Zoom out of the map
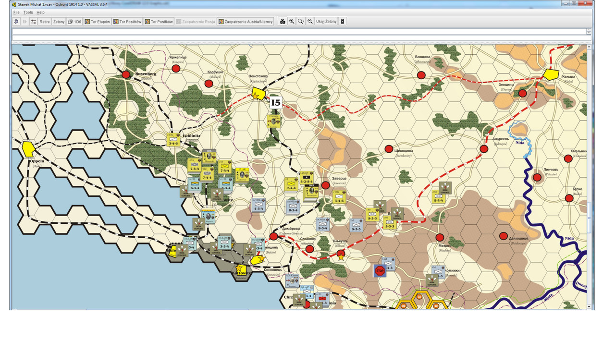Viewport: 615px width, 364px height. [310, 22]
